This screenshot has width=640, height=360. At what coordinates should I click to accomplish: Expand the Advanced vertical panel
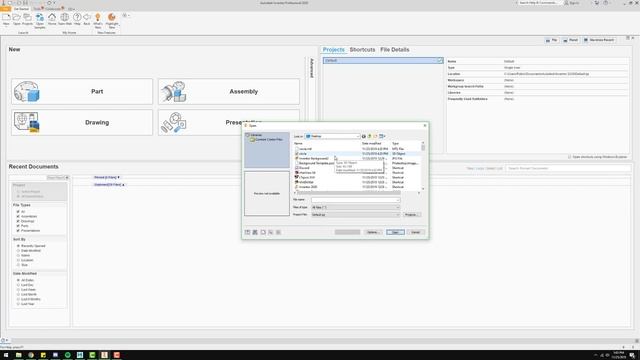click(x=312, y=68)
